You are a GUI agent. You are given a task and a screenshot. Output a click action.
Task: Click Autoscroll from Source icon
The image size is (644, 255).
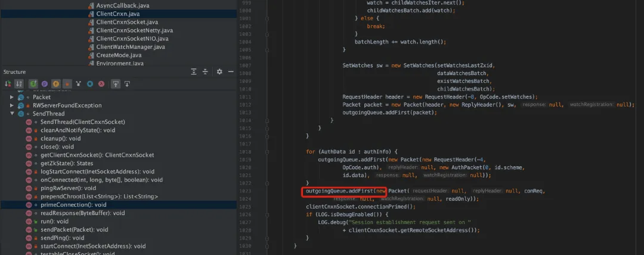(128, 84)
